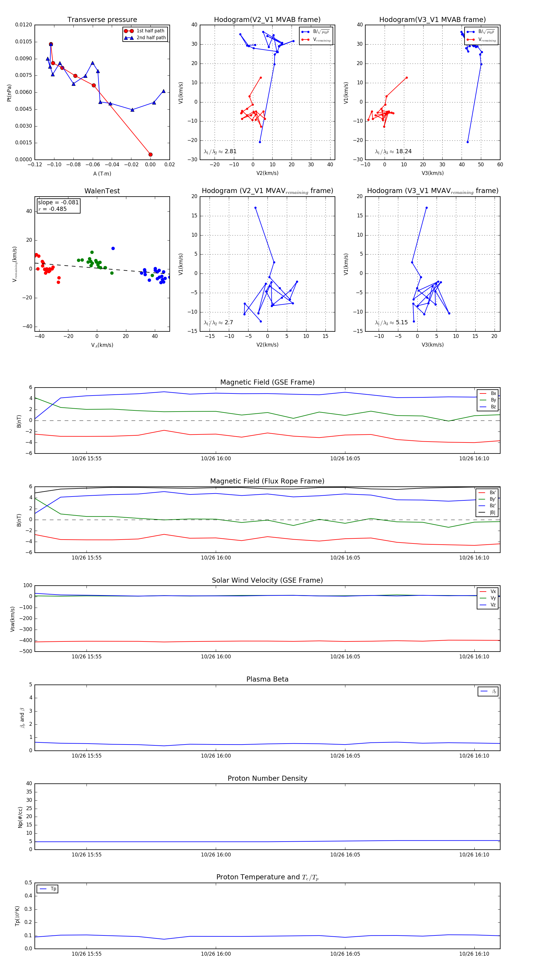This screenshot has width=535, height=980.
Task: Click the "Pt(nPa)" y-axis label
Action: (x=9, y=93)
